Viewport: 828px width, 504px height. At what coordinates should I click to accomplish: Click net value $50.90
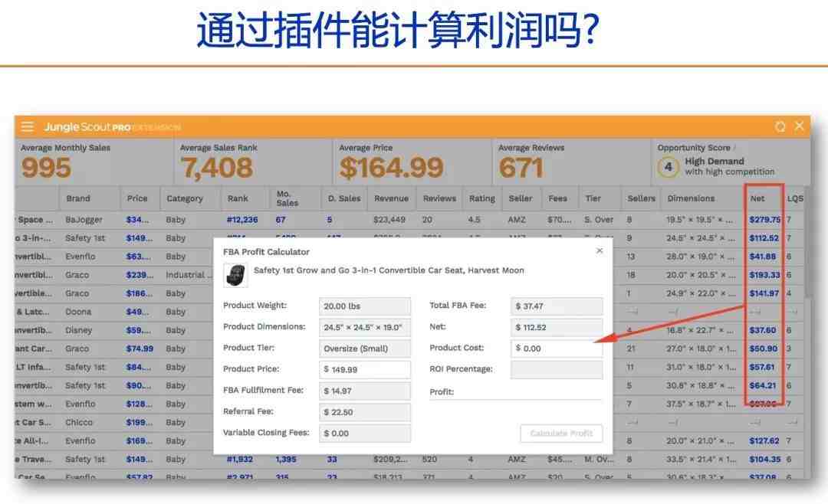pos(763,349)
